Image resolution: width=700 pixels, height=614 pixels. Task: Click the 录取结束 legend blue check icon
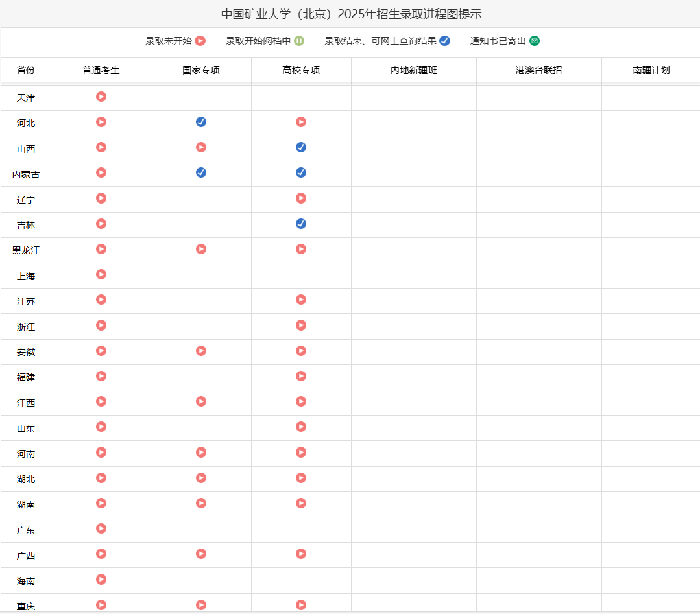pyautogui.click(x=444, y=41)
